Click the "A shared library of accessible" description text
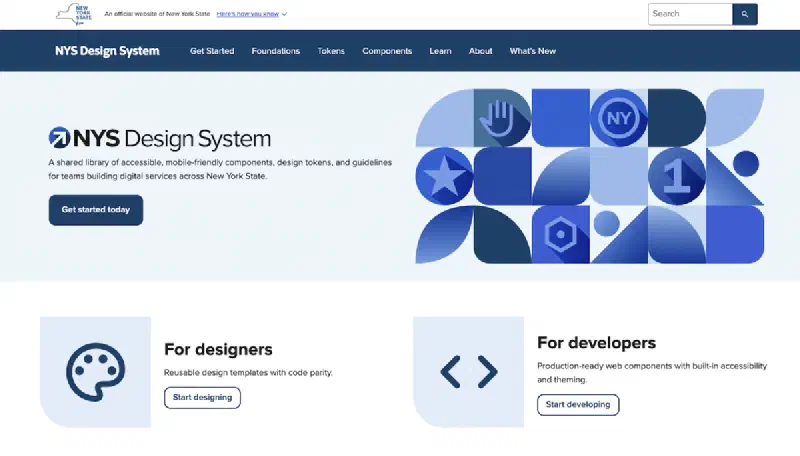Viewport: 800px width, 456px height. pos(220,169)
